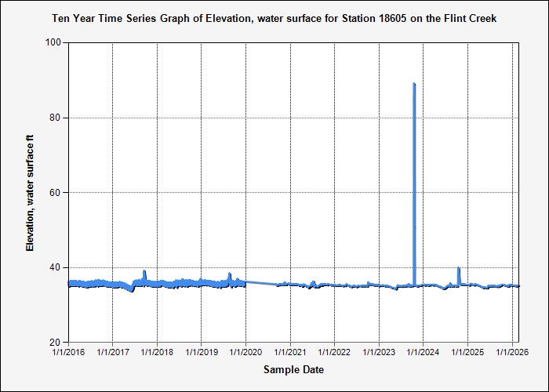This screenshot has width=549, height=392.
Task: Click the 1/1/2016 date tick label
Action: (68, 354)
